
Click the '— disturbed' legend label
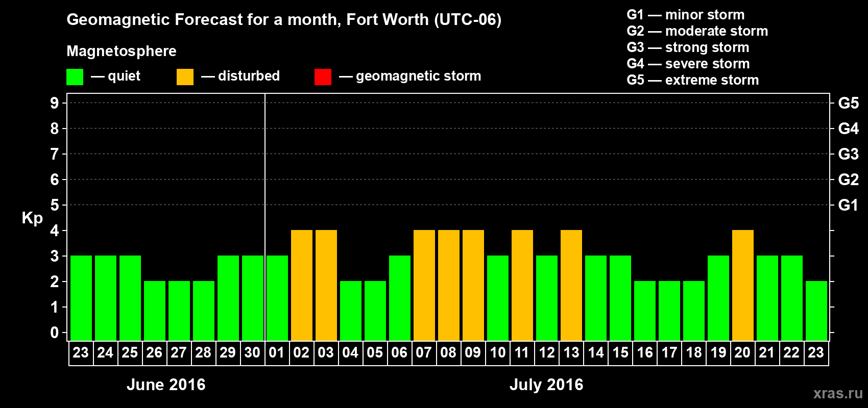[240, 76]
